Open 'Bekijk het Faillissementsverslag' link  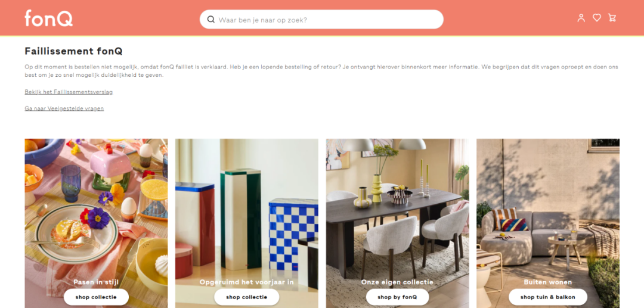click(69, 92)
